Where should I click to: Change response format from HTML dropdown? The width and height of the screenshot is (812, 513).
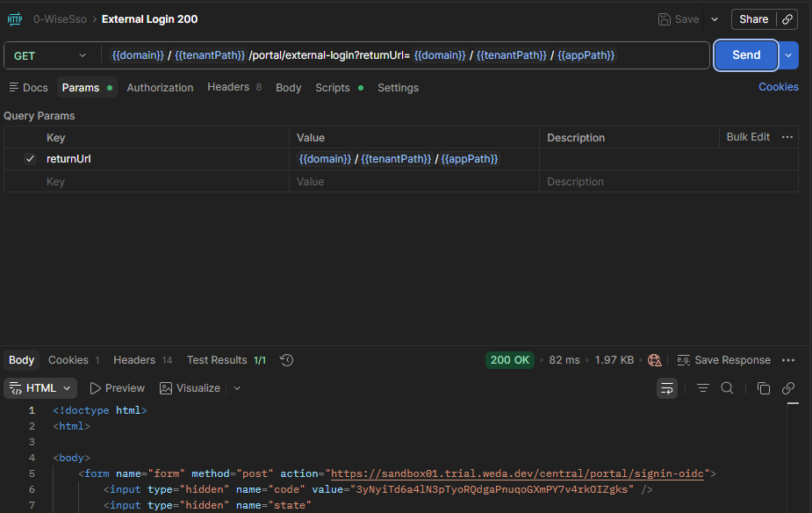[40, 388]
